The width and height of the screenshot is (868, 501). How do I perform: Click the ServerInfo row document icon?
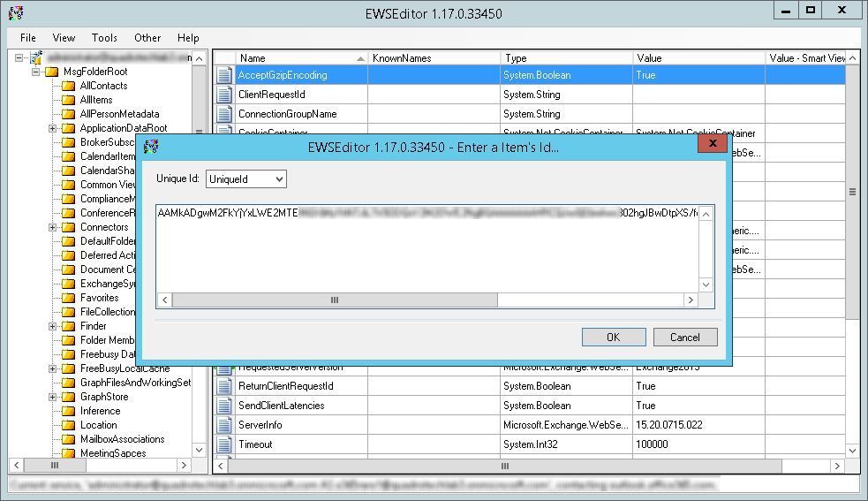pyautogui.click(x=224, y=424)
